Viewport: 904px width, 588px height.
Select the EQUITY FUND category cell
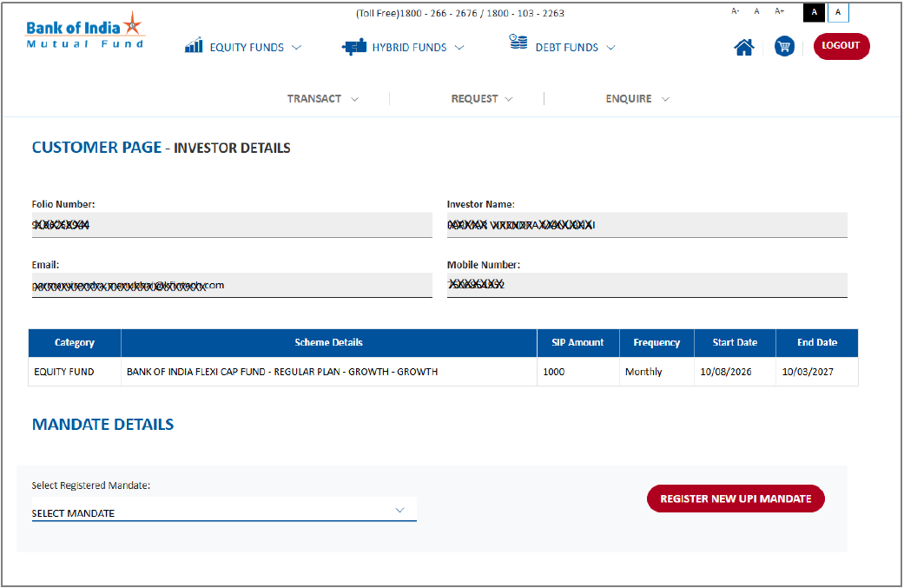75,372
